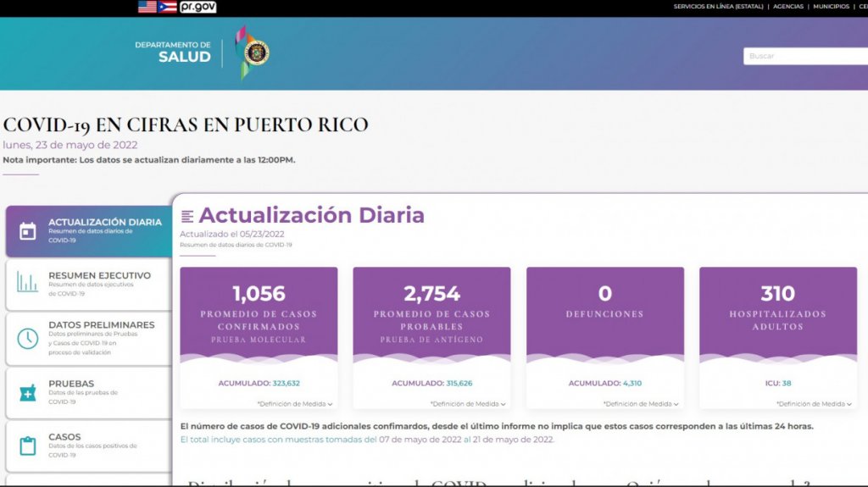Switch to the Datos Preliminares tab
This screenshot has height=487, width=868.
click(x=89, y=339)
